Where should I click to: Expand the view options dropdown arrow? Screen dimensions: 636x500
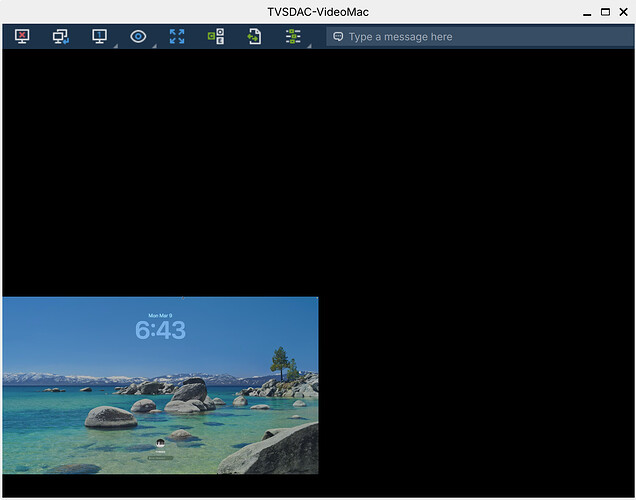(155, 46)
